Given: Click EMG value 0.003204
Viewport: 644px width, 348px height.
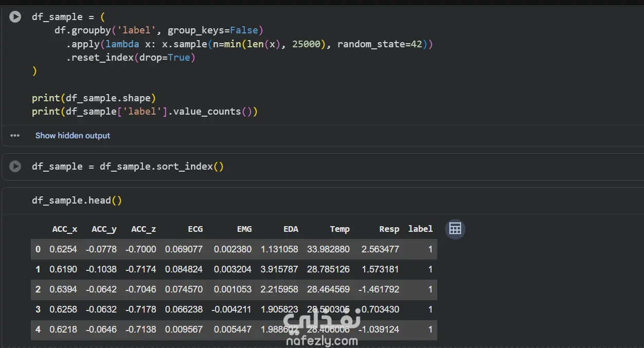Looking at the screenshot, I should pyautogui.click(x=232, y=269).
